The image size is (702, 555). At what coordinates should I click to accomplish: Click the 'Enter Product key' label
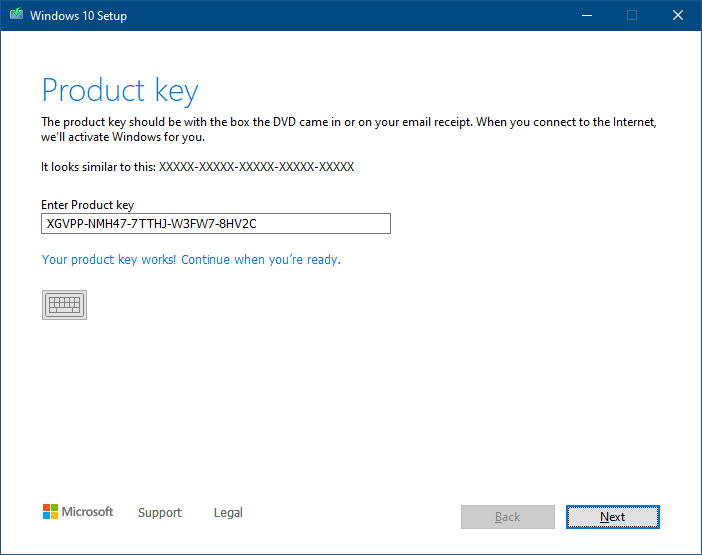pos(88,205)
